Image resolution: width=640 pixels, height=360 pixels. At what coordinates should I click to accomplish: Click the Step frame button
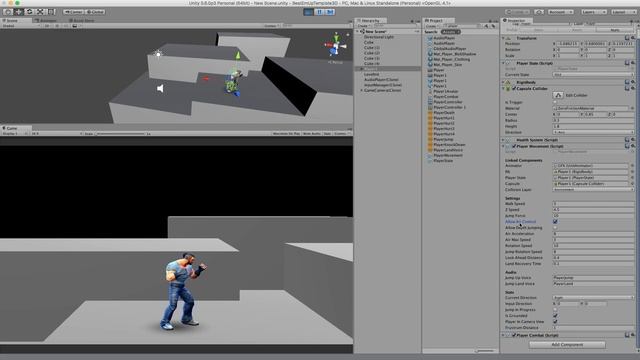coord(330,12)
